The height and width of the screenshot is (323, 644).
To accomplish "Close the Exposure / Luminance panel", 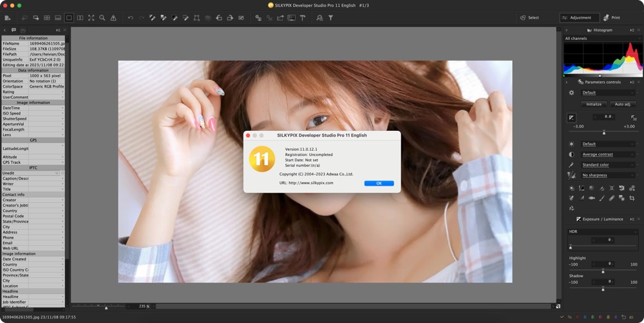I will click(x=639, y=219).
